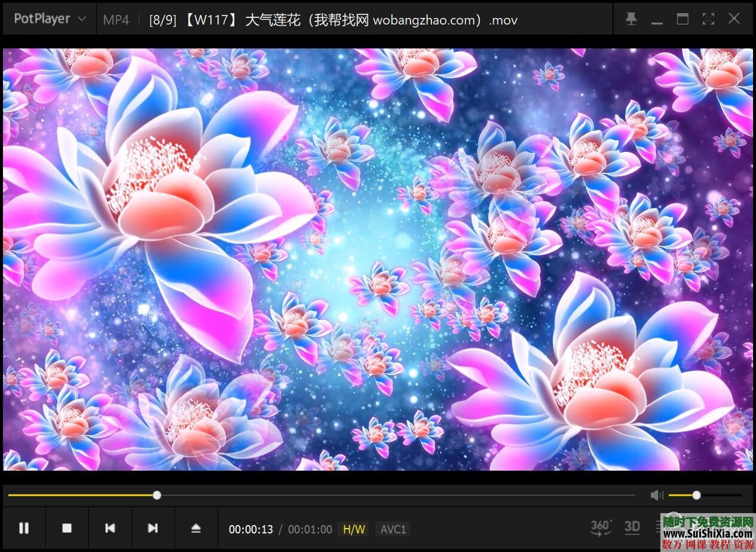Click the MP4 format label
756x552 pixels.
click(115, 20)
